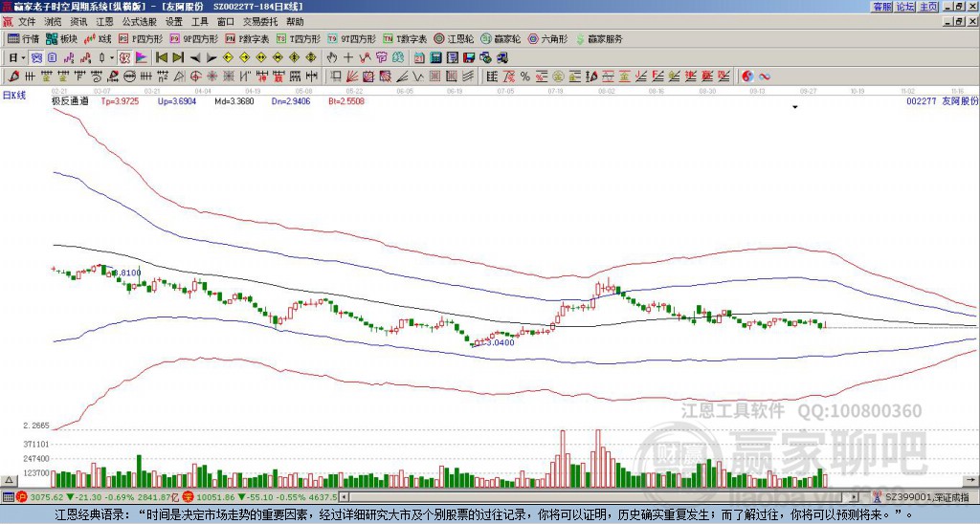Step chart right with black arrow
This screenshot has height=524, width=980.
[212, 58]
